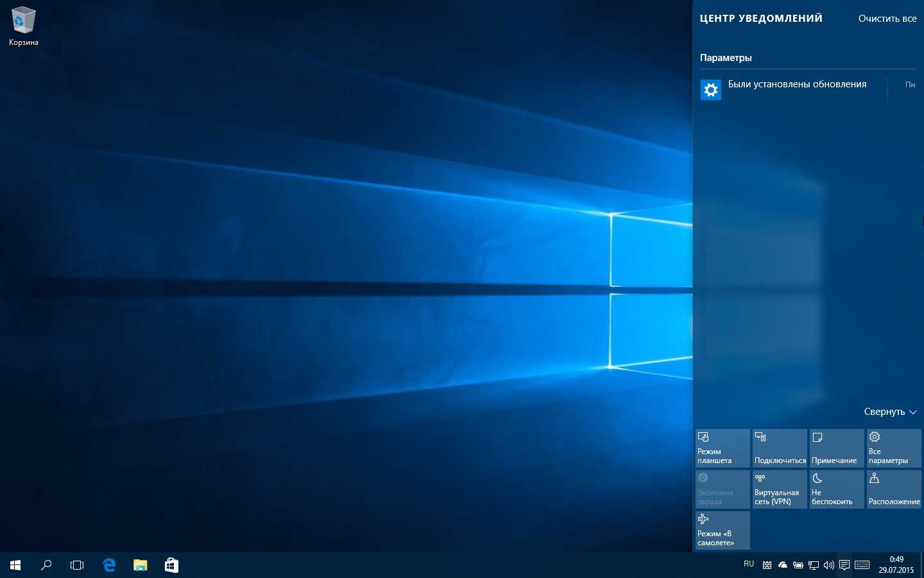Open the RU input language selector
The width and height of the screenshot is (924, 578).
click(x=749, y=565)
